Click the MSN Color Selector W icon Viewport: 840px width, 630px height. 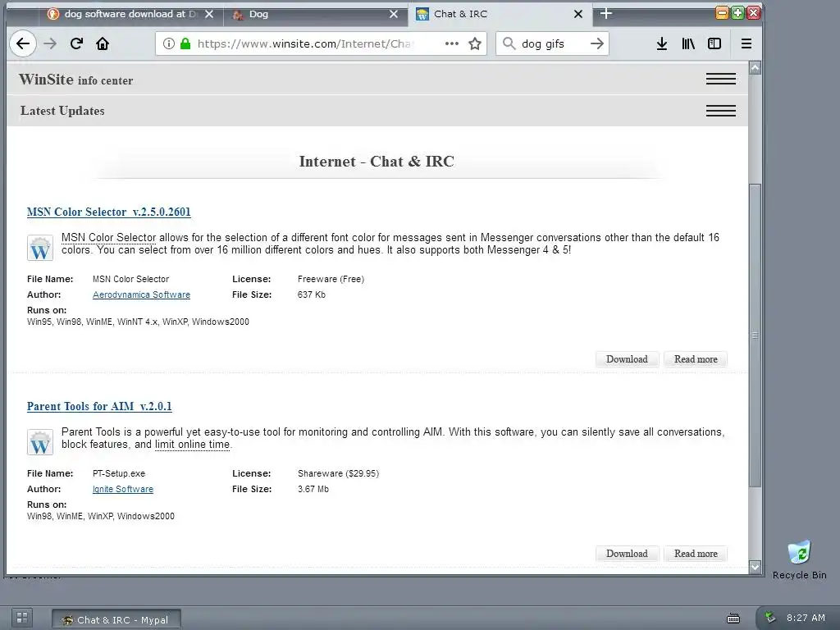[x=40, y=248]
